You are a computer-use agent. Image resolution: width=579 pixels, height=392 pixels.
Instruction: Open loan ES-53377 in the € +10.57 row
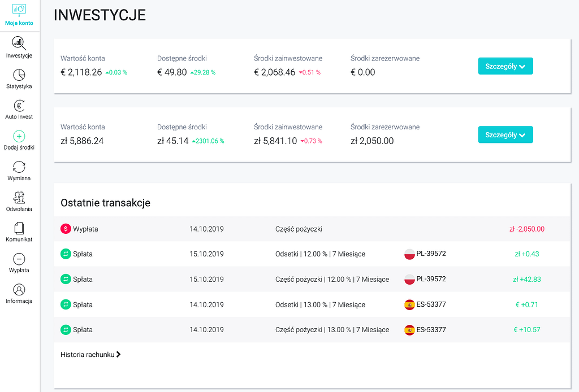click(431, 330)
